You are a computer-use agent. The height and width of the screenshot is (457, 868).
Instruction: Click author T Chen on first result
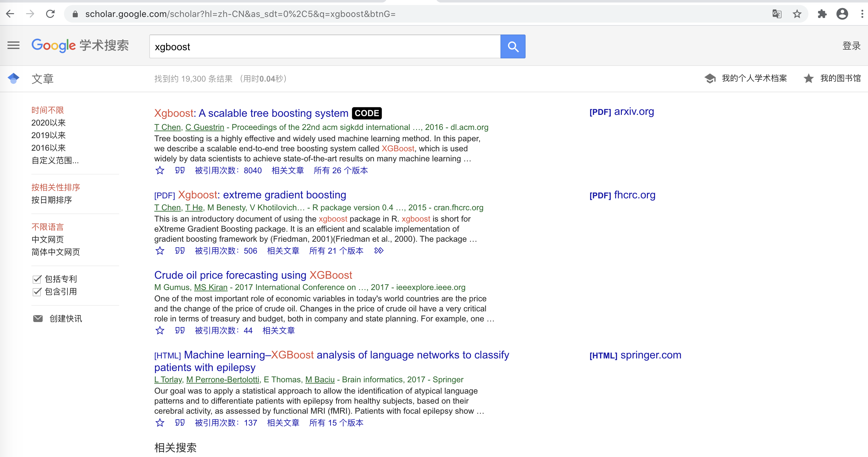[167, 127]
